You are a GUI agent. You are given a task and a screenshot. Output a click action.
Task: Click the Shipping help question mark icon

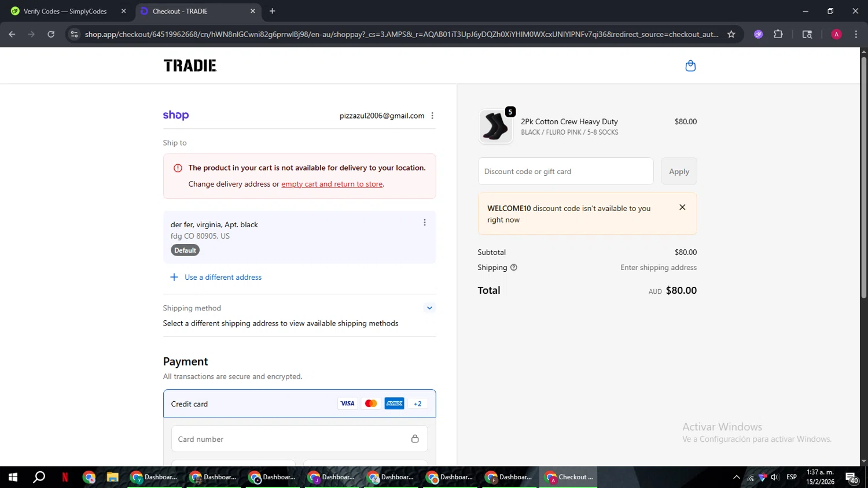click(514, 267)
